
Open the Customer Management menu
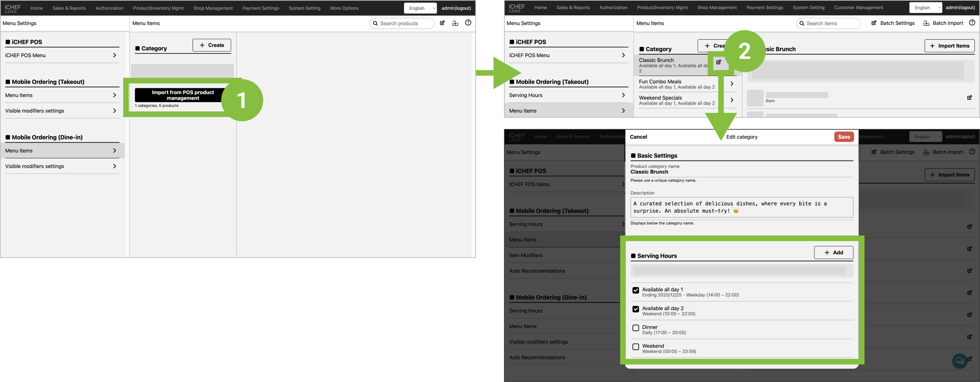click(x=858, y=8)
